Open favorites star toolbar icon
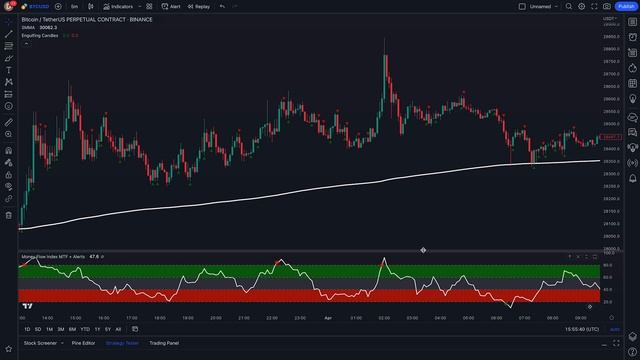 [x=9, y=349]
